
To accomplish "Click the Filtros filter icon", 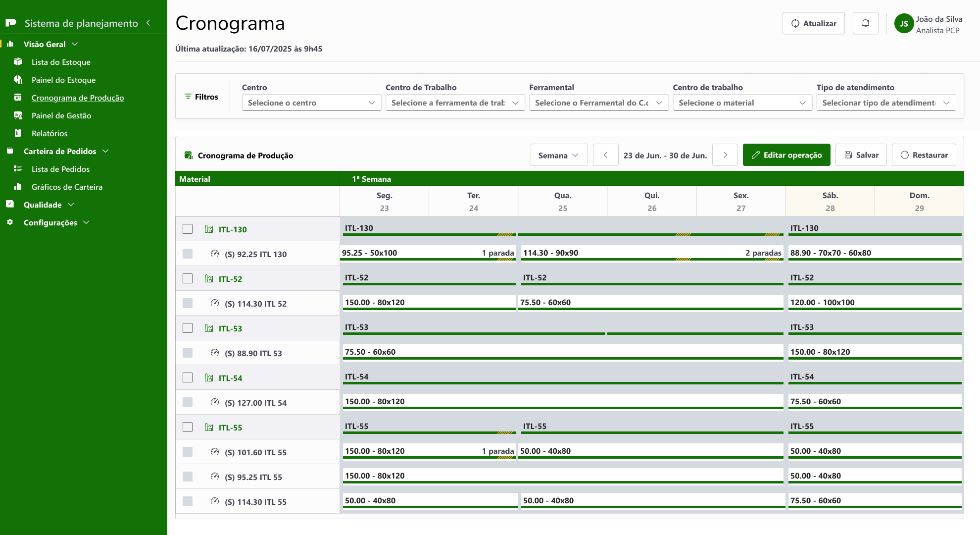I will point(188,96).
